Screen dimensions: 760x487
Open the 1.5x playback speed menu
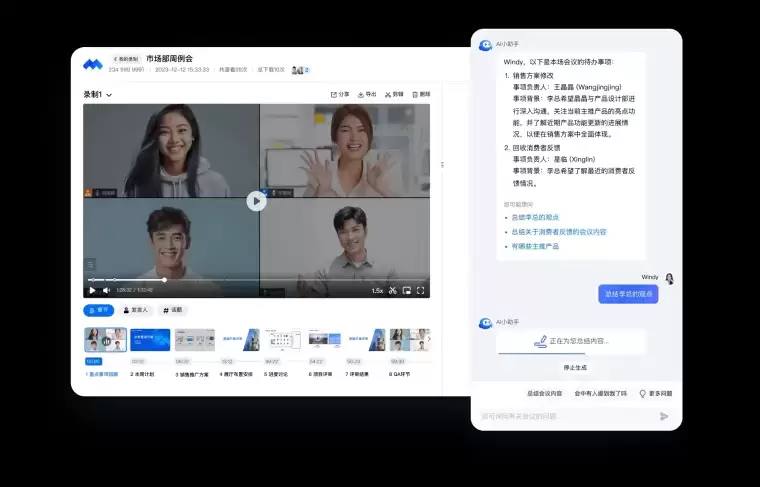click(377, 290)
